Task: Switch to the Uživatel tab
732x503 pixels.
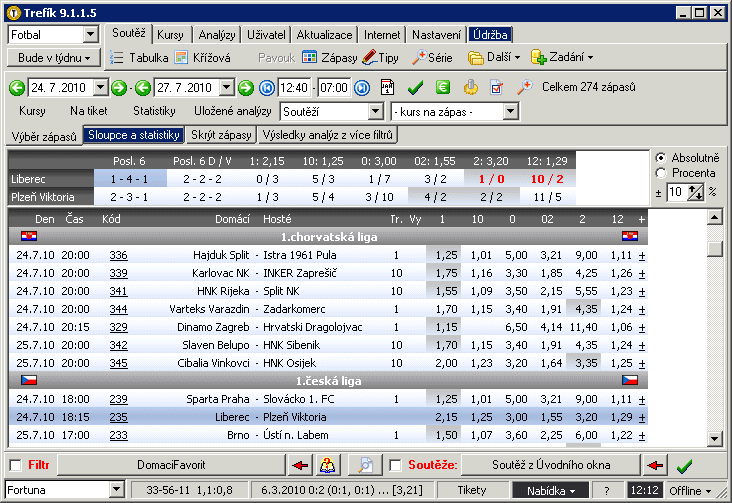Action: click(266, 35)
